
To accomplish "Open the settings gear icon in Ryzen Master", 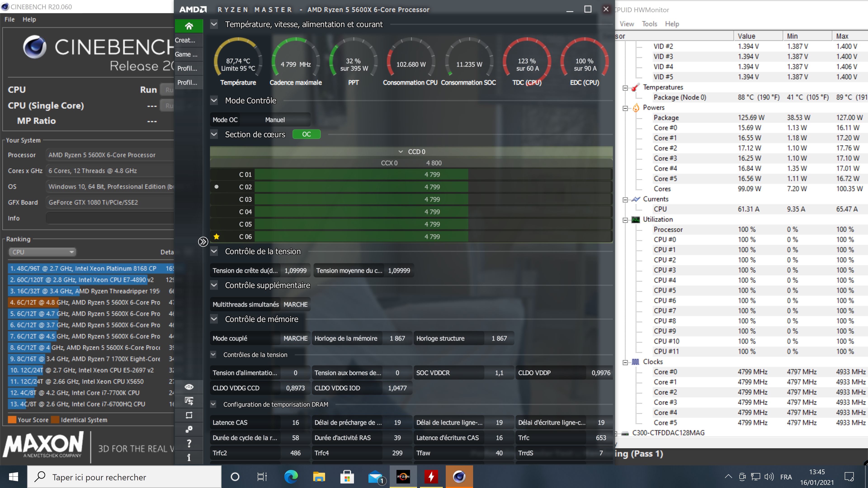I will (x=189, y=429).
